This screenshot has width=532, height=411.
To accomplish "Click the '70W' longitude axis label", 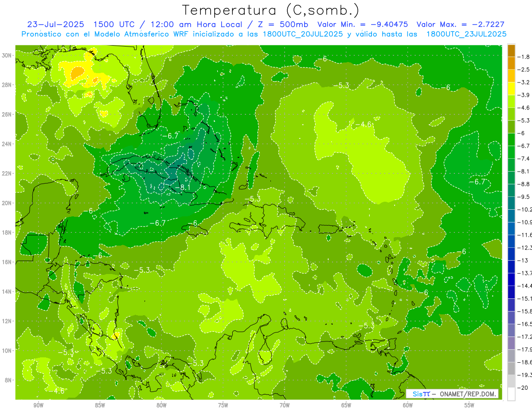I will pos(285,406).
